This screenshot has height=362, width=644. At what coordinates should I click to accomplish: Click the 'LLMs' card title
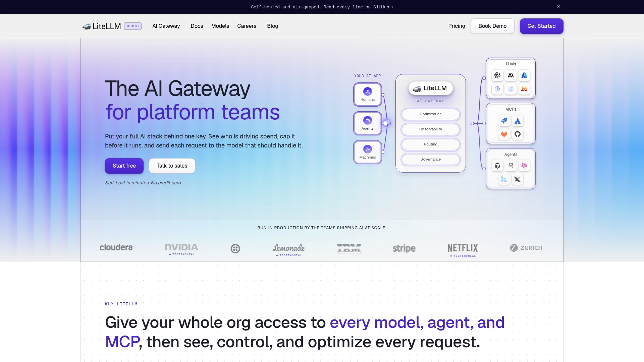point(511,64)
